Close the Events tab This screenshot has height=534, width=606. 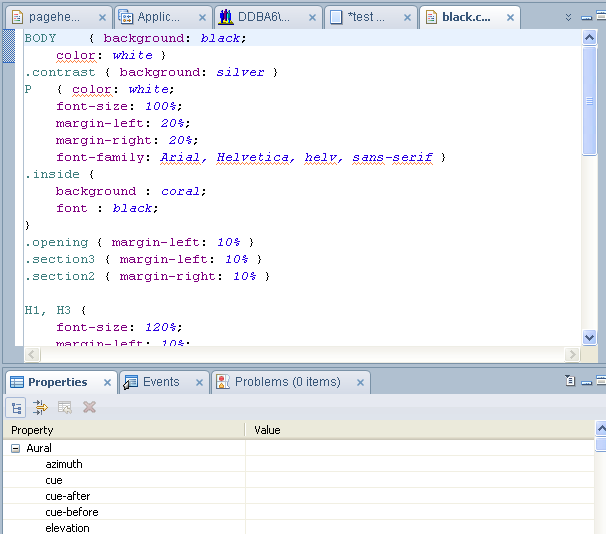(x=200, y=382)
